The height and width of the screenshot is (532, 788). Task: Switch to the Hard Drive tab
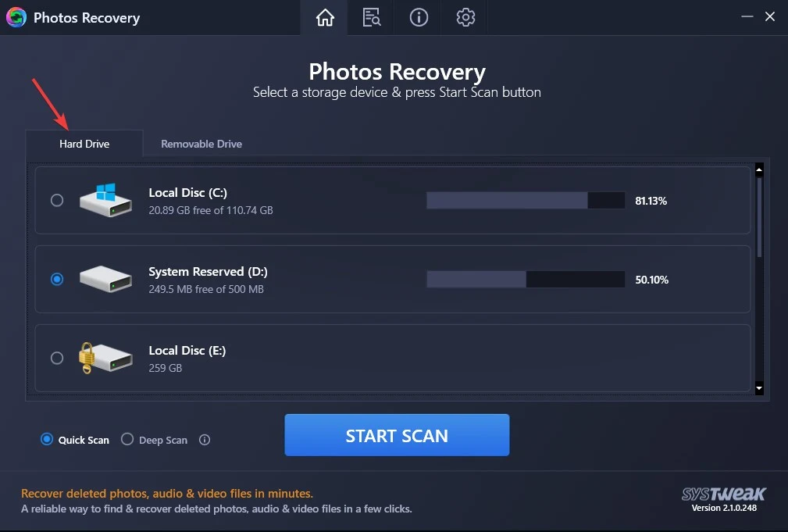tap(84, 144)
